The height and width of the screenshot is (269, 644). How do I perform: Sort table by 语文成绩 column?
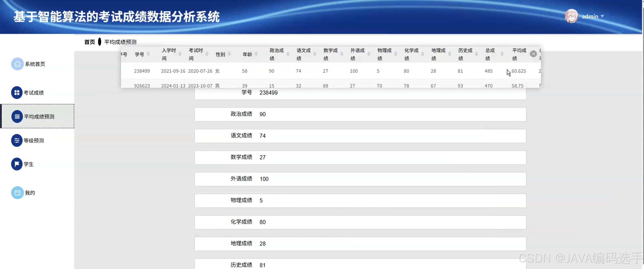(x=315, y=54)
